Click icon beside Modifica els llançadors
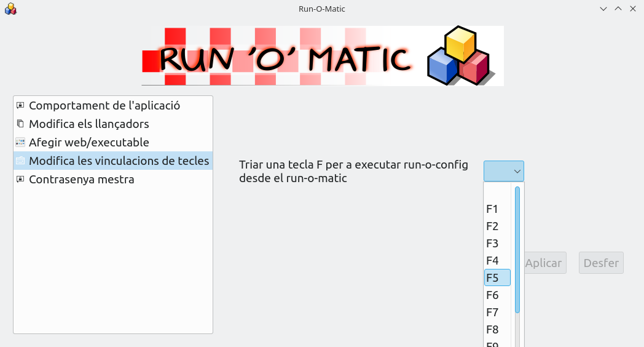The height and width of the screenshot is (347, 644). click(x=20, y=123)
